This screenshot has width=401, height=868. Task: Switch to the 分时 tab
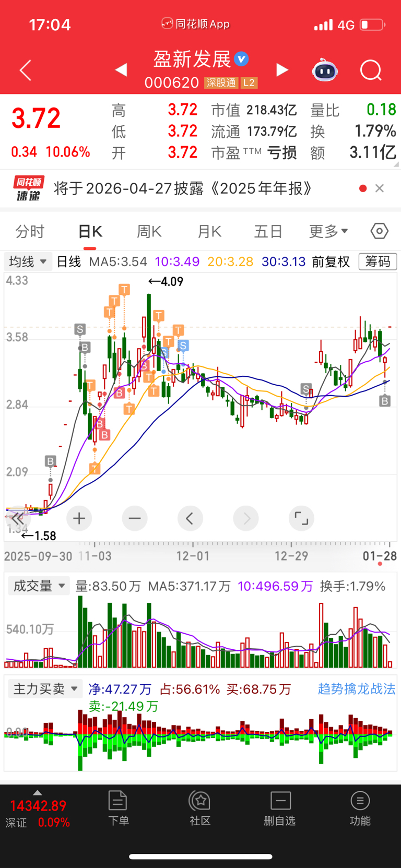30,231
